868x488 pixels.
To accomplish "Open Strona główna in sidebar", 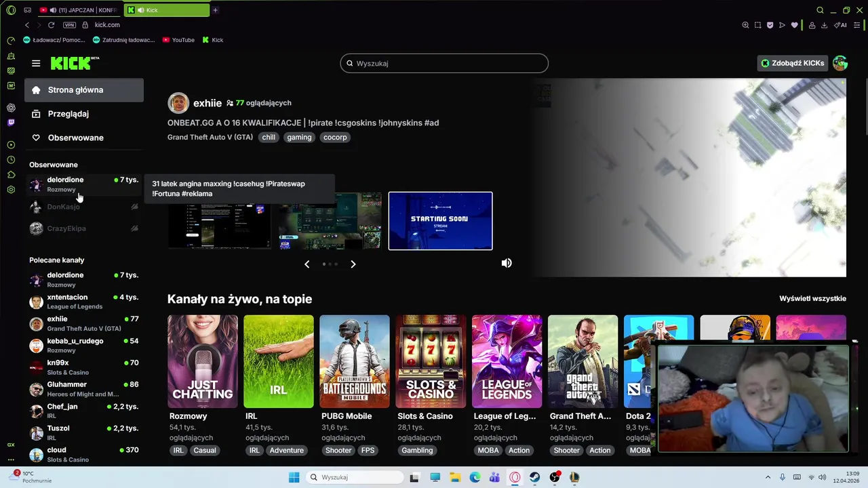I will (84, 90).
